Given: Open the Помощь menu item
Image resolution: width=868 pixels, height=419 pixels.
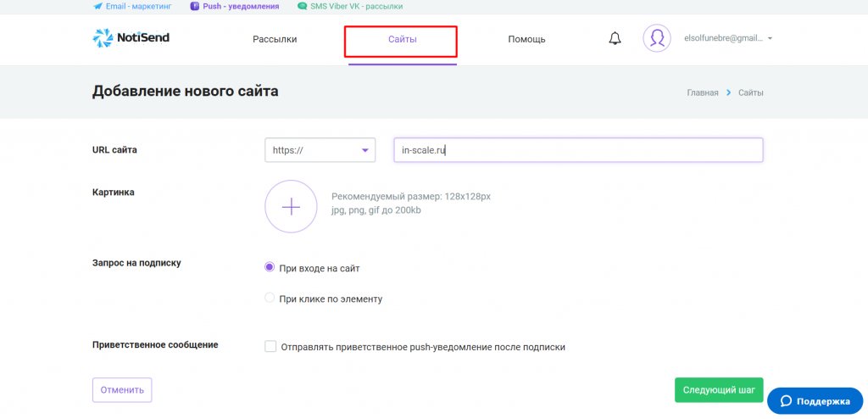Looking at the screenshot, I should 526,39.
